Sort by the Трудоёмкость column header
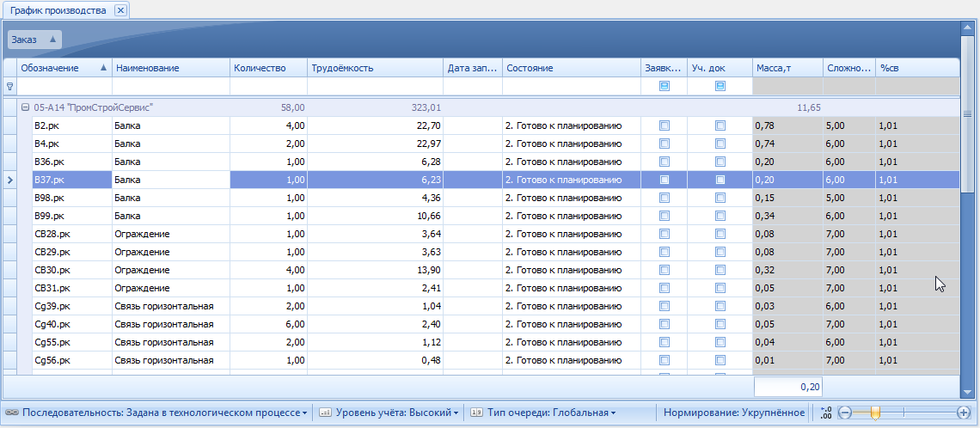 [x=375, y=68]
